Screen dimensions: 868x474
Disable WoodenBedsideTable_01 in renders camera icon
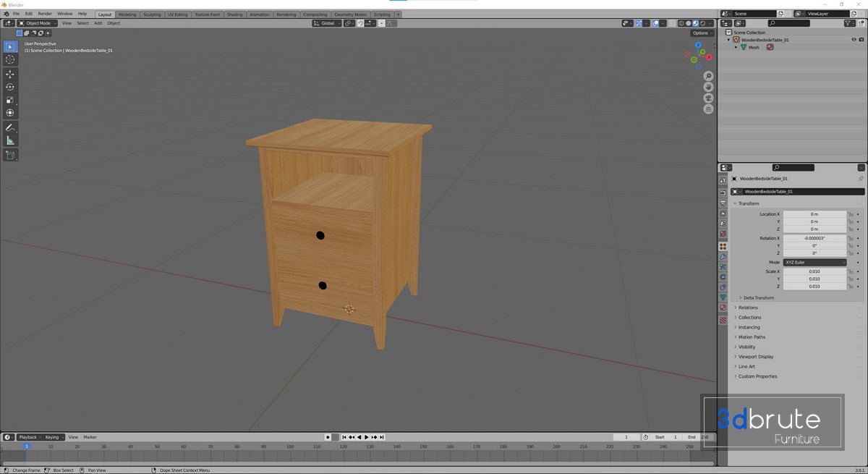(x=861, y=40)
